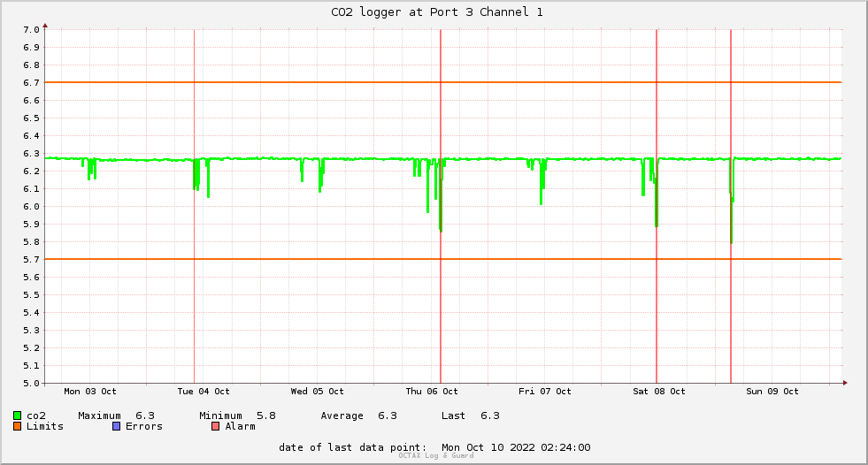Click the 5.0 y-axis value

pos(31,383)
